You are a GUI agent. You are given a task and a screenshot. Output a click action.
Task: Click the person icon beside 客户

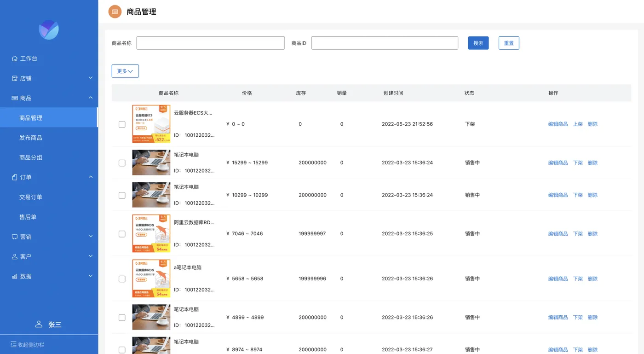click(x=15, y=256)
